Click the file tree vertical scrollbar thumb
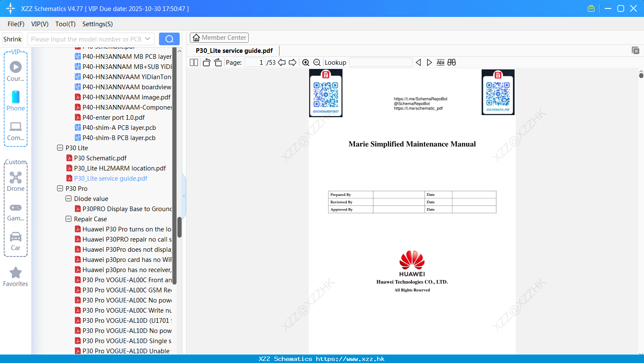Image resolution: width=644 pixels, height=363 pixels. 179,227
